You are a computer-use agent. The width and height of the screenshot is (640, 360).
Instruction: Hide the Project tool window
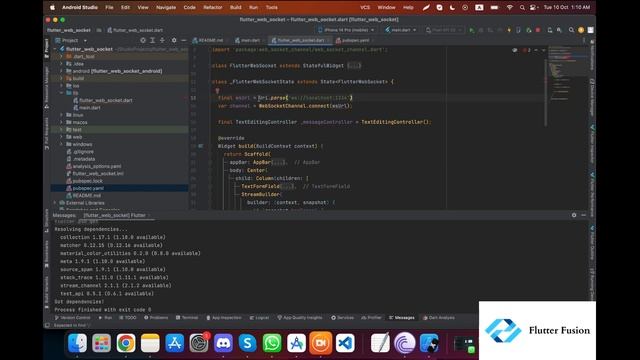pyautogui.click(x=183, y=40)
